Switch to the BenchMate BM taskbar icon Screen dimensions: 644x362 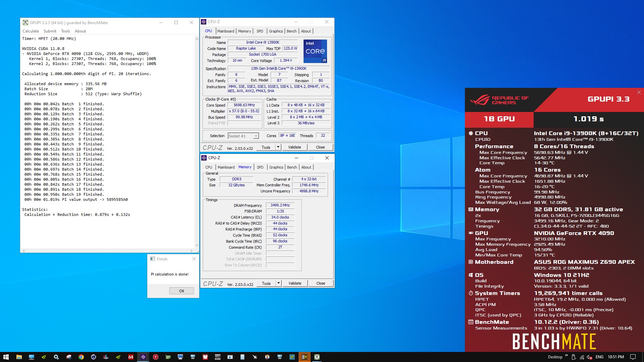pos(305,357)
